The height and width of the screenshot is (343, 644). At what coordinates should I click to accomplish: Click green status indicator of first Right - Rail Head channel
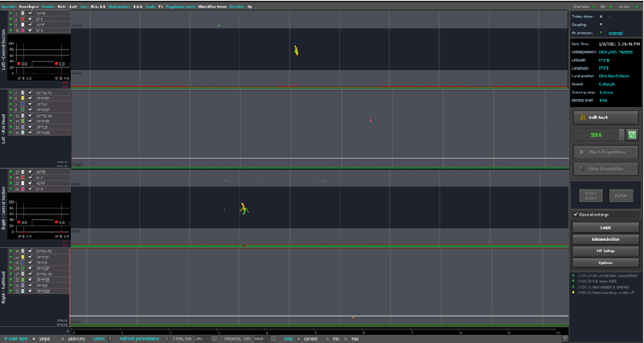(x=10, y=251)
